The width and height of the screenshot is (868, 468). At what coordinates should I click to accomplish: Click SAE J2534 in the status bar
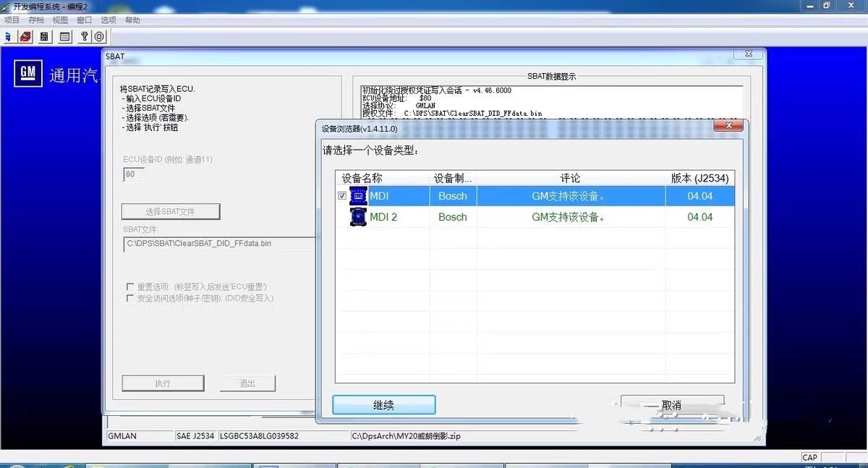point(195,436)
